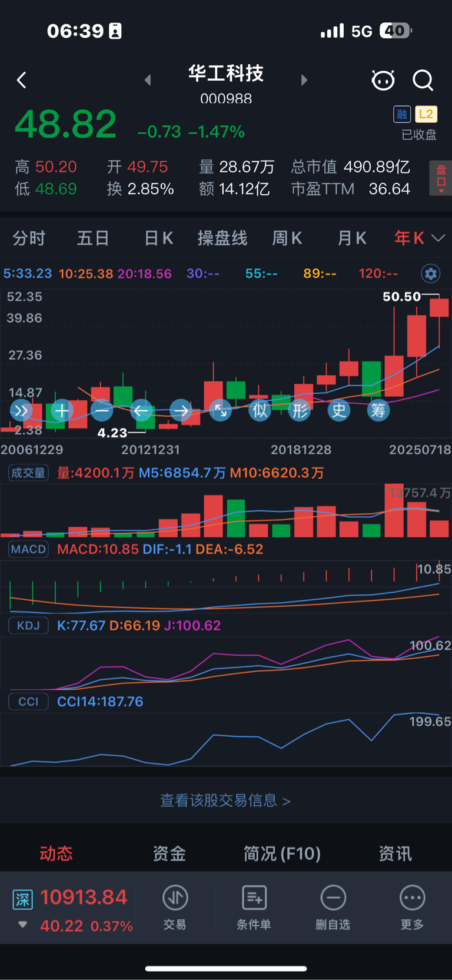Viewport: 452px width, 980px height.
Task: Move chart left with arrow button
Action: click(x=141, y=410)
